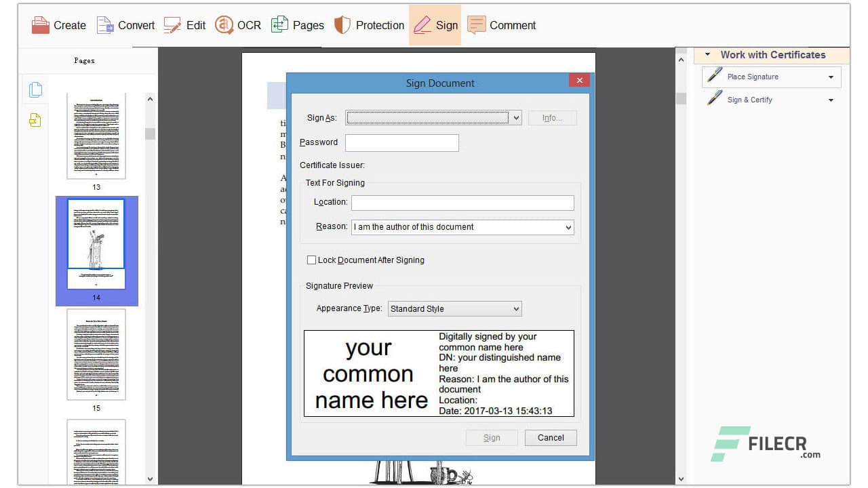Open the Edit tool

pyautogui.click(x=184, y=24)
